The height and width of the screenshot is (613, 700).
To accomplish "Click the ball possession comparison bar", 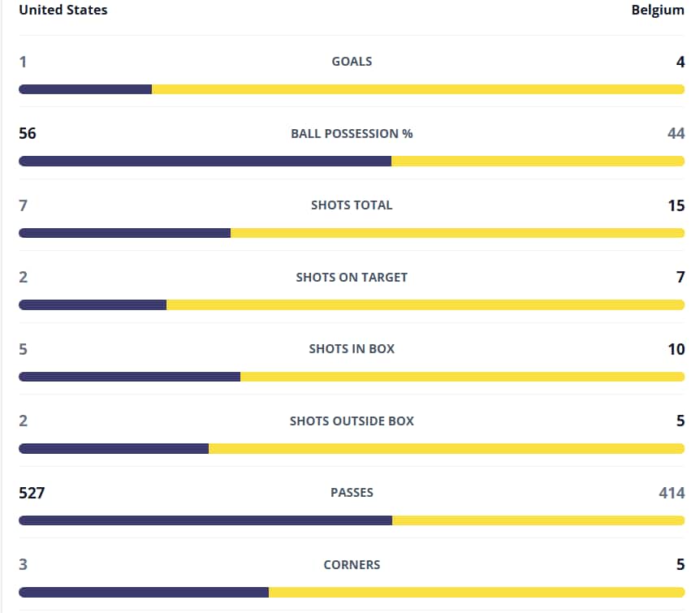I will pos(352,162).
